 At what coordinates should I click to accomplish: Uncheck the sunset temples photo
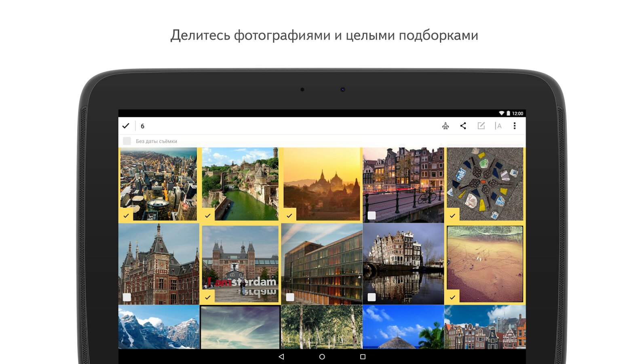click(289, 216)
